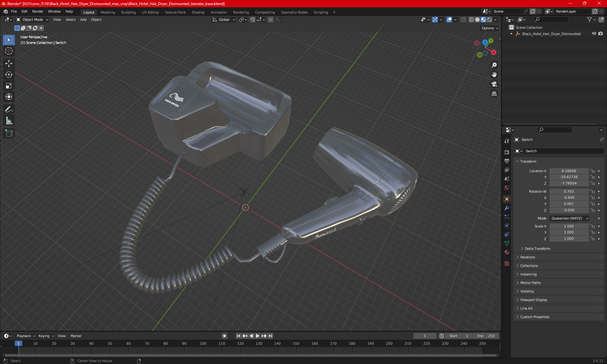Click the Location X value field
The image size is (607, 364).
569,171
